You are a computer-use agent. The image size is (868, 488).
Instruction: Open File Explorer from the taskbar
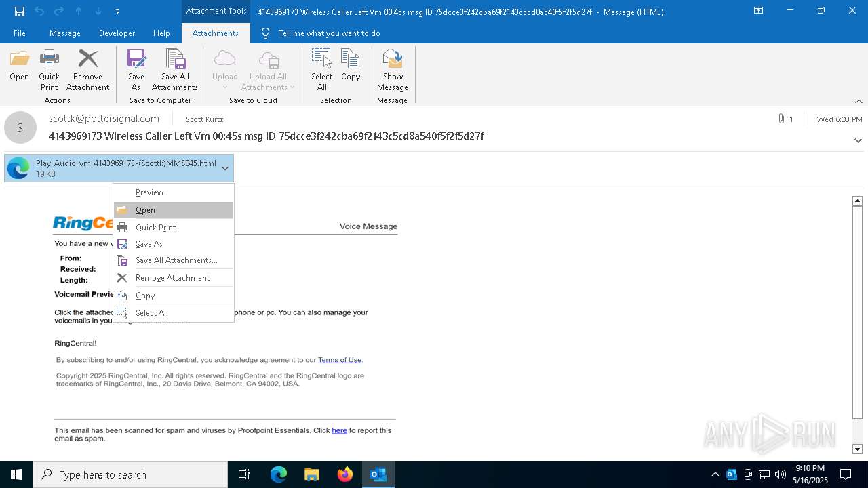coord(312,474)
